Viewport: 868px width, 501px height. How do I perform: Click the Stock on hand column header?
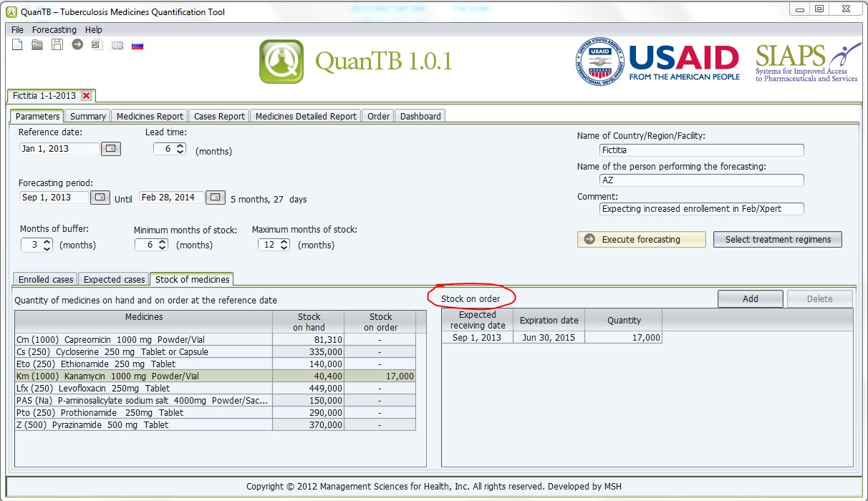pyautogui.click(x=309, y=321)
